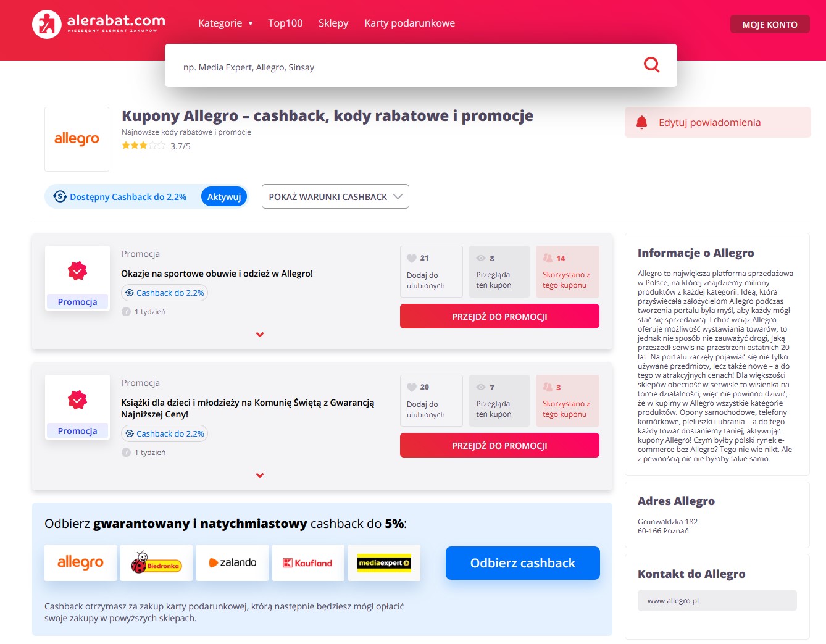Click 'Najnowsze kody rabatowe i promocje' subtitle

[186, 132]
